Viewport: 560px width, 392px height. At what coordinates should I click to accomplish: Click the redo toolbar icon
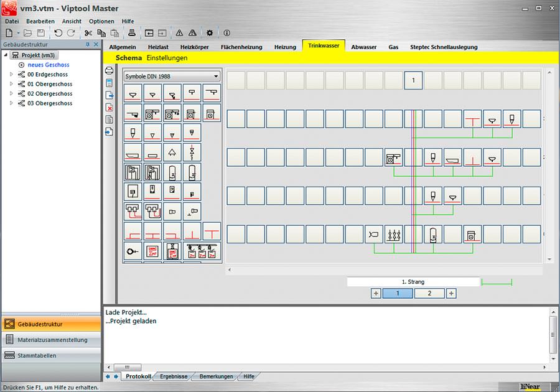[x=71, y=33]
